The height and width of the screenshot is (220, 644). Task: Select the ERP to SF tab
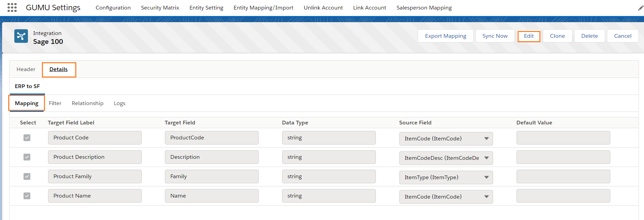tap(27, 86)
